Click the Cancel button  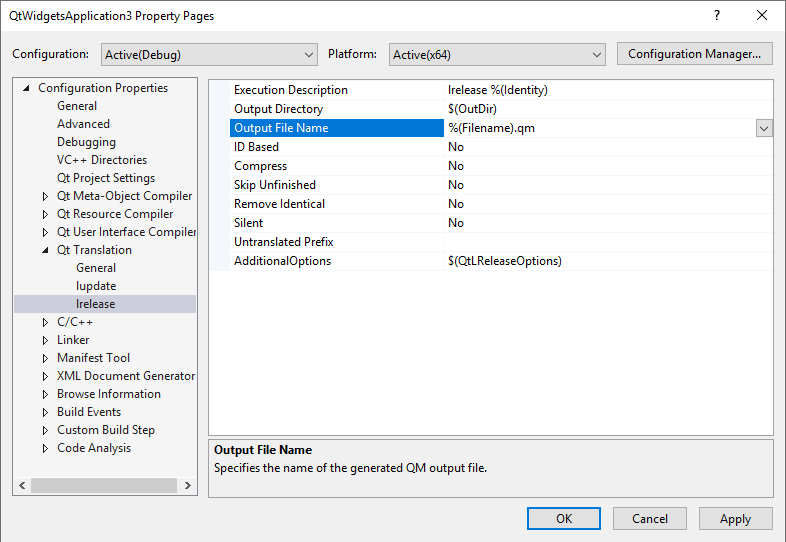click(650, 518)
